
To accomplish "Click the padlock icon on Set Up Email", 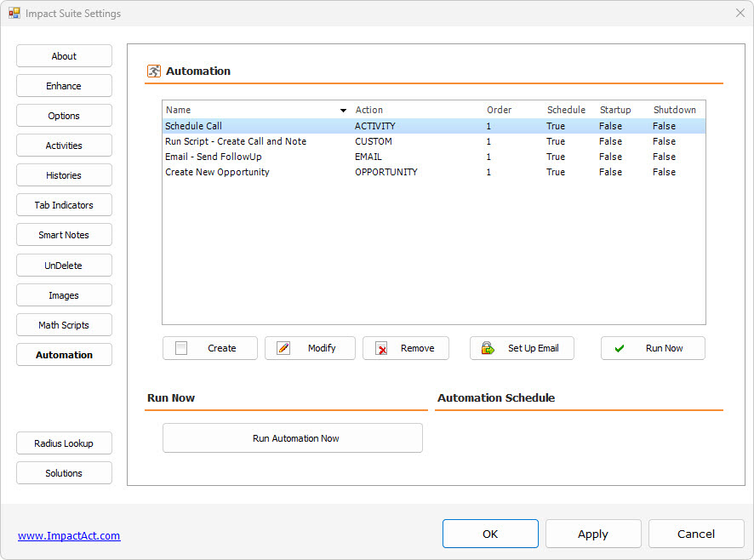I will (x=488, y=348).
